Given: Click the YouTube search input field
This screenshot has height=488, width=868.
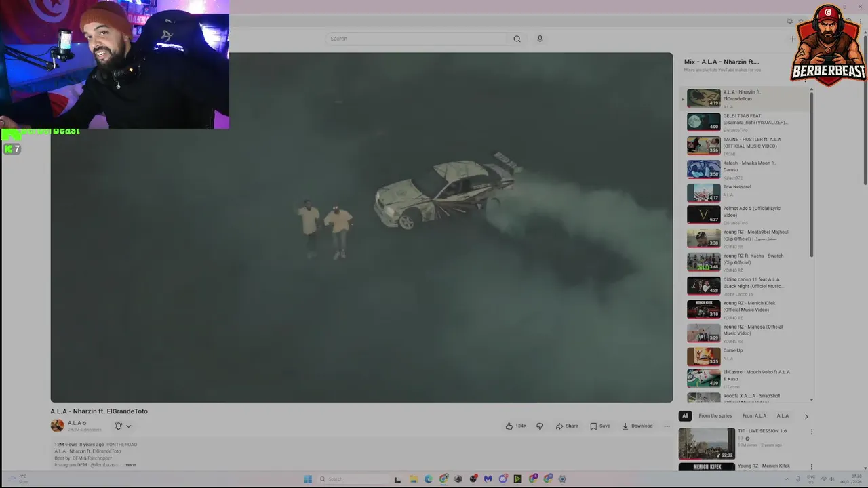Looking at the screenshot, I should pyautogui.click(x=416, y=39).
